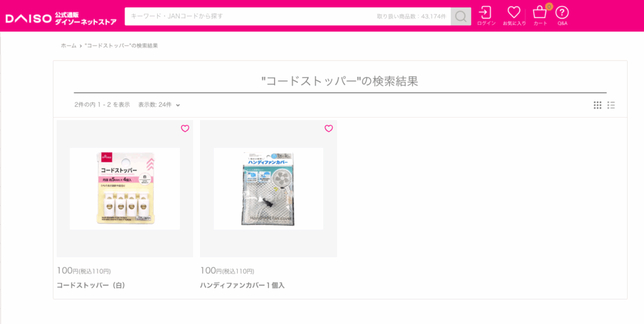
Task: Go to ホーム breadcrumb link
Action: tap(69, 45)
